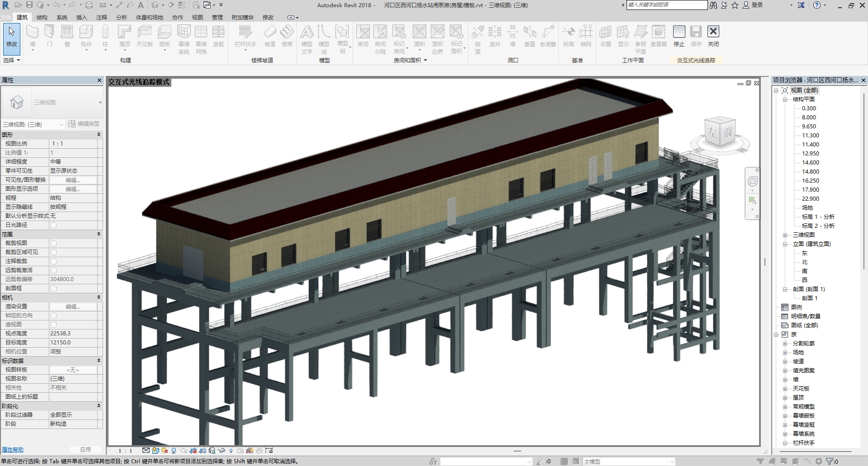
Task: Open the view type selector dropdown
Action: click(62, 124)
